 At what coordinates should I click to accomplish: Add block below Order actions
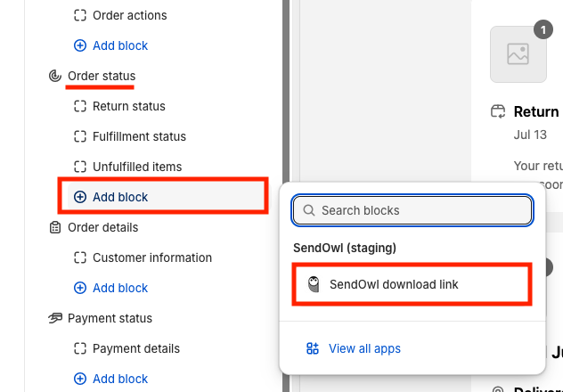[119, 45]
